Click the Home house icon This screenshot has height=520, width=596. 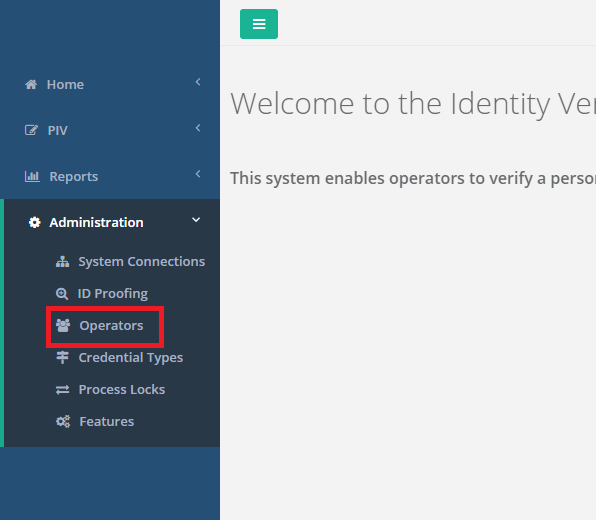pos(31,84)
